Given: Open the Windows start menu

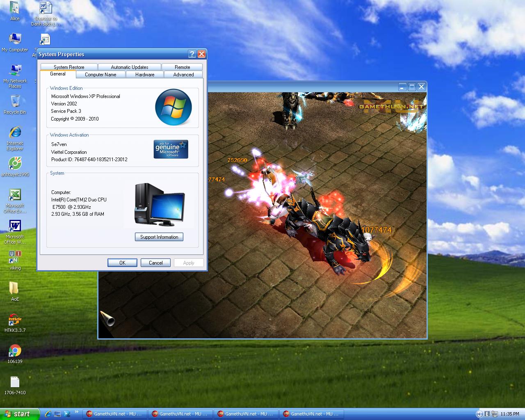Looking at the screenshot, I should click(20, 414).
